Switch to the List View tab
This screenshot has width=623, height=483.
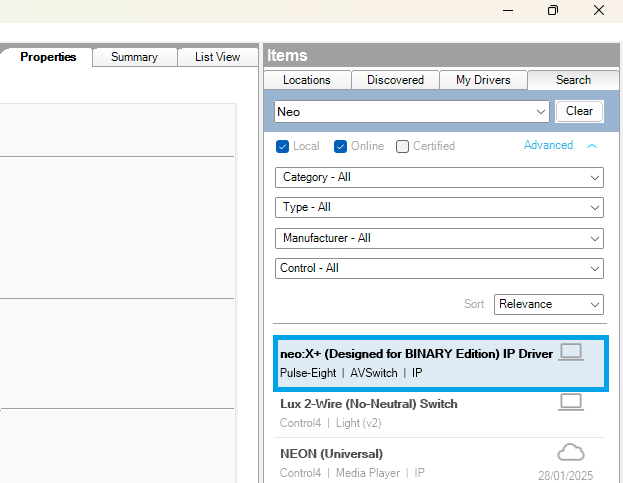(218, 57)
